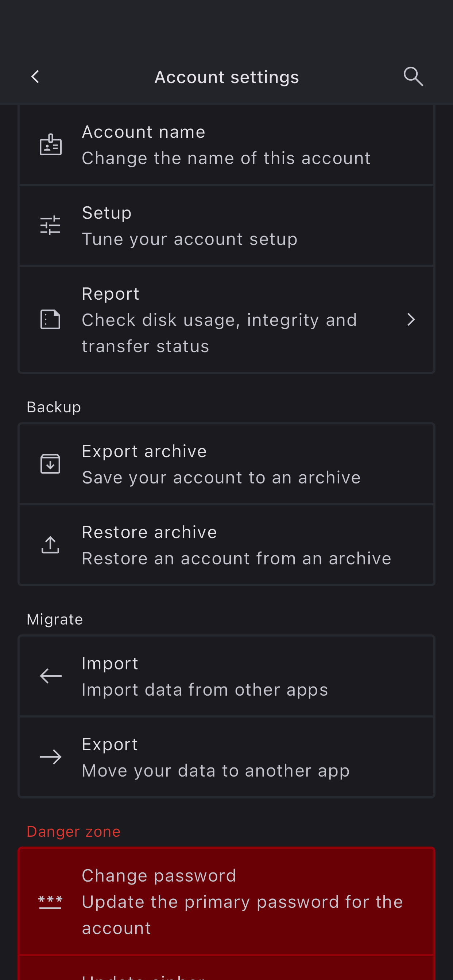The image size is (453, 980).
Task: Click the Import left-arrow icon
Action: click(x=51, y=676)
